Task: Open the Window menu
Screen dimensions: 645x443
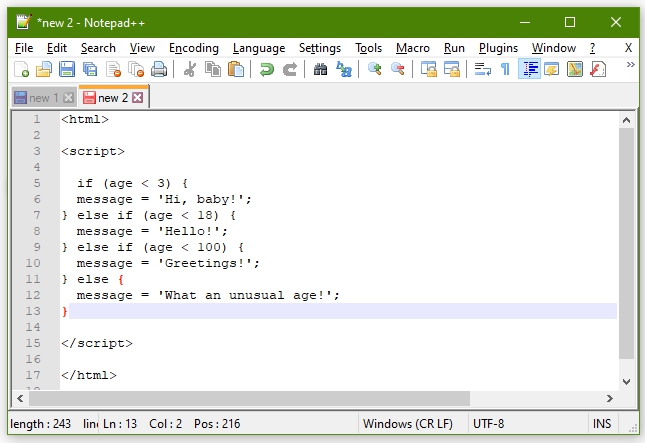Action: click(554, 48)
